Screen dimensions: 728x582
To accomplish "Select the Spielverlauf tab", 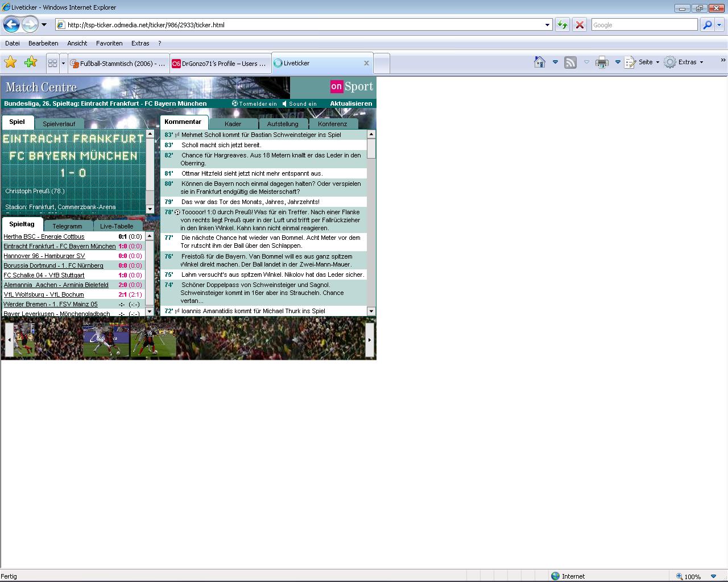I will tap(59, 124).
